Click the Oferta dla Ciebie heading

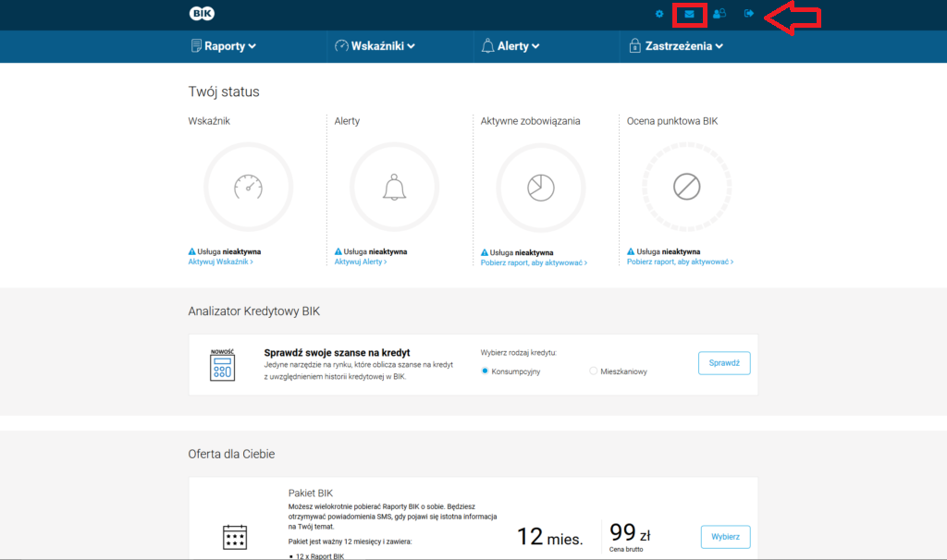pos(231,455)
